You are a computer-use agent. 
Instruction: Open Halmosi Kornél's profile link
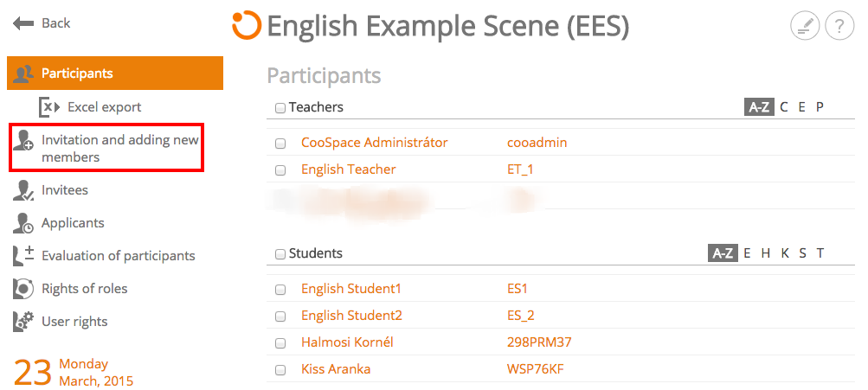coord(347,342)
